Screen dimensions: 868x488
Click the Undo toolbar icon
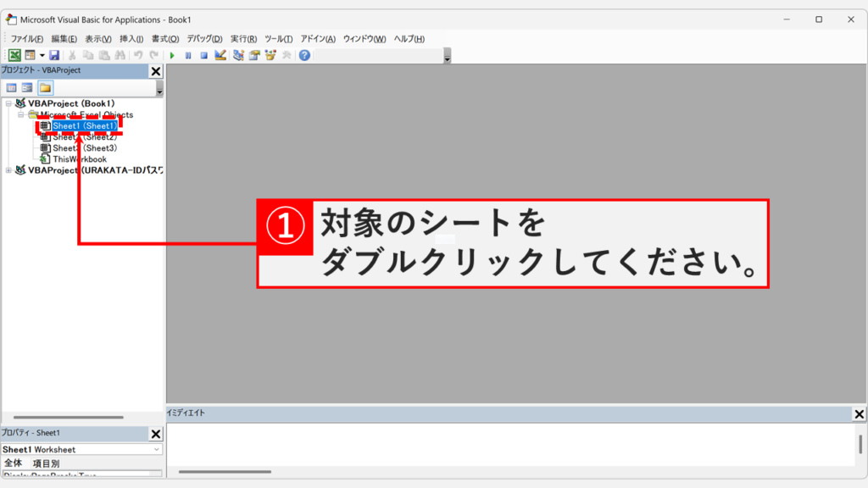138,55
